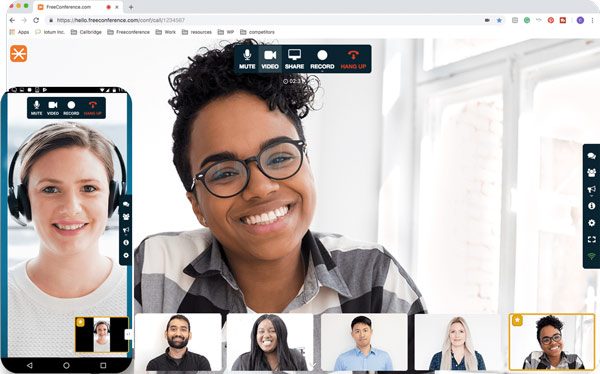Screen dimensions: 600x374
Task: Expand the self-view panel arrow on phone
Action: pyautogui.click(x=128, y=334)
